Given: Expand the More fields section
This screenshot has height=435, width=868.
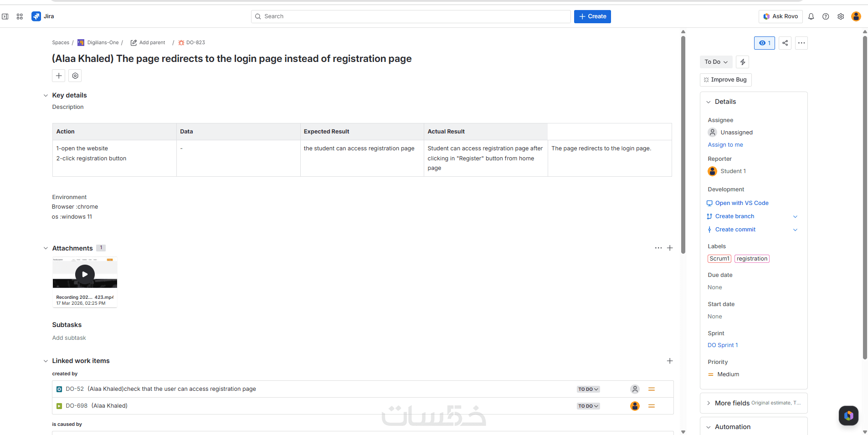Looking at the screenshot, I should [709, 403].
